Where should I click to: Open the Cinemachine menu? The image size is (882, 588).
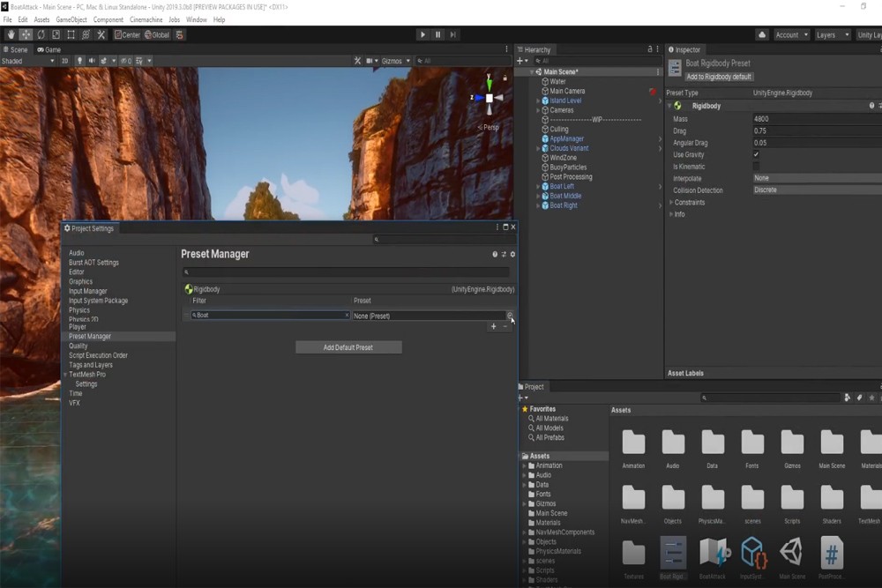[x=146, y=19]
